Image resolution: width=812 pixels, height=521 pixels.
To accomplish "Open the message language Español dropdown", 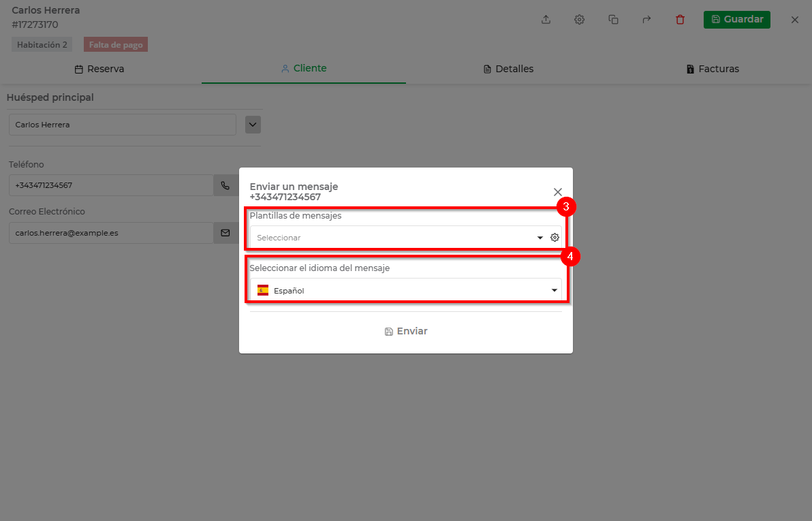I will point(406,291).
